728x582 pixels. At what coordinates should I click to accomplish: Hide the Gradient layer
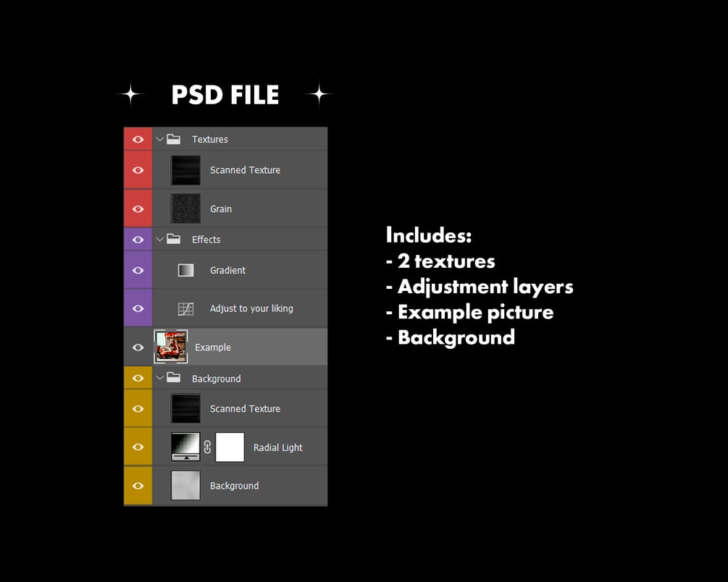138,270
